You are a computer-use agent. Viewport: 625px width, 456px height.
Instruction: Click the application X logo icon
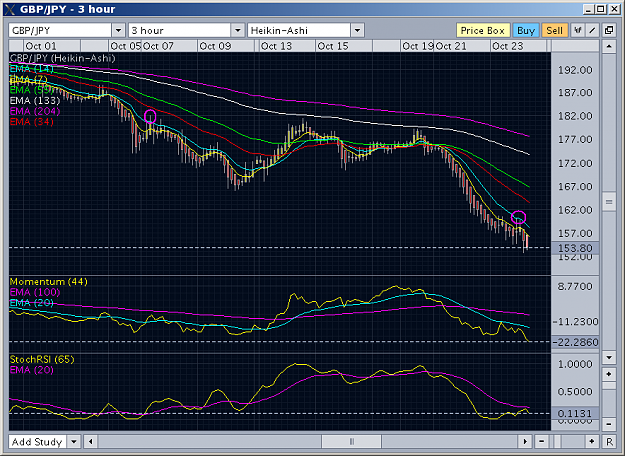(x=10, y=9)
